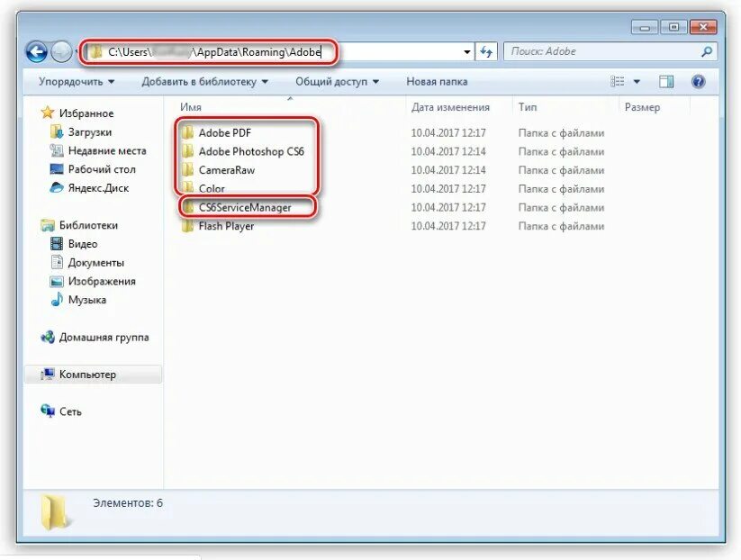Open Рабочий стол in sidebar
The height and width of the screenshot is (560, 741).
(93, 169)
